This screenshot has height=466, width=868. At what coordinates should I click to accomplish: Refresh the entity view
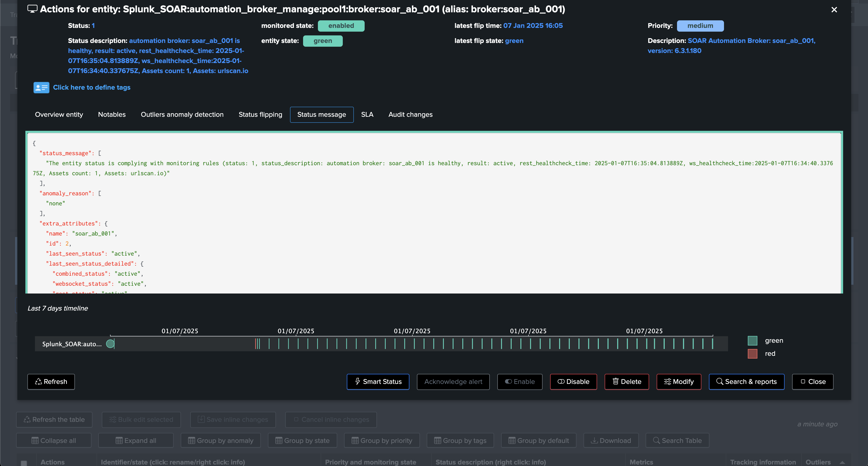[x=51, y=381]
